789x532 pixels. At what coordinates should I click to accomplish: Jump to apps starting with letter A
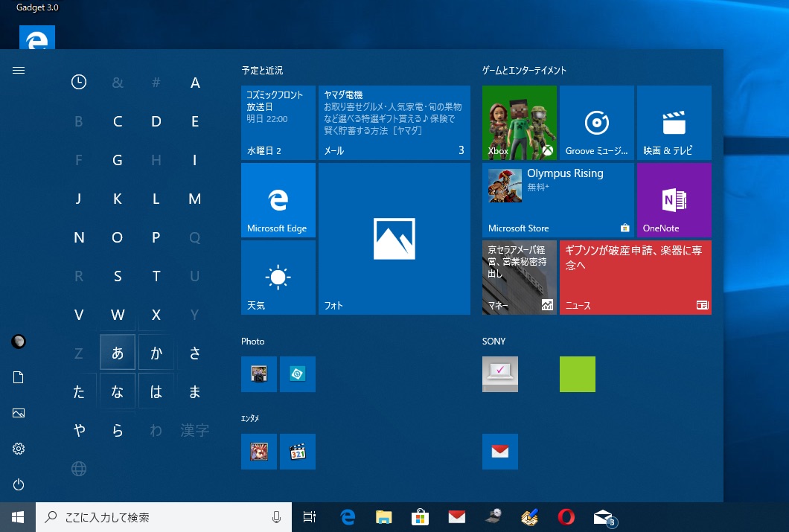point(195,83)
